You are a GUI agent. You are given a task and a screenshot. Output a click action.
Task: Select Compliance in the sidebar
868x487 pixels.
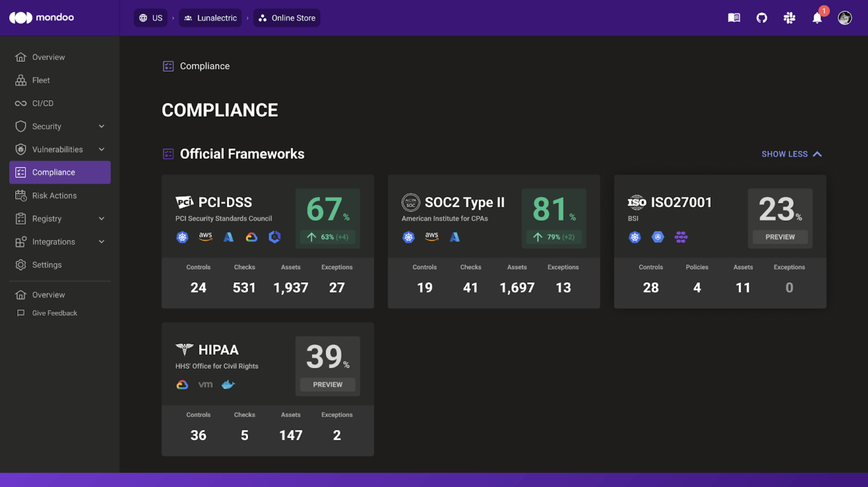point(60,172)
